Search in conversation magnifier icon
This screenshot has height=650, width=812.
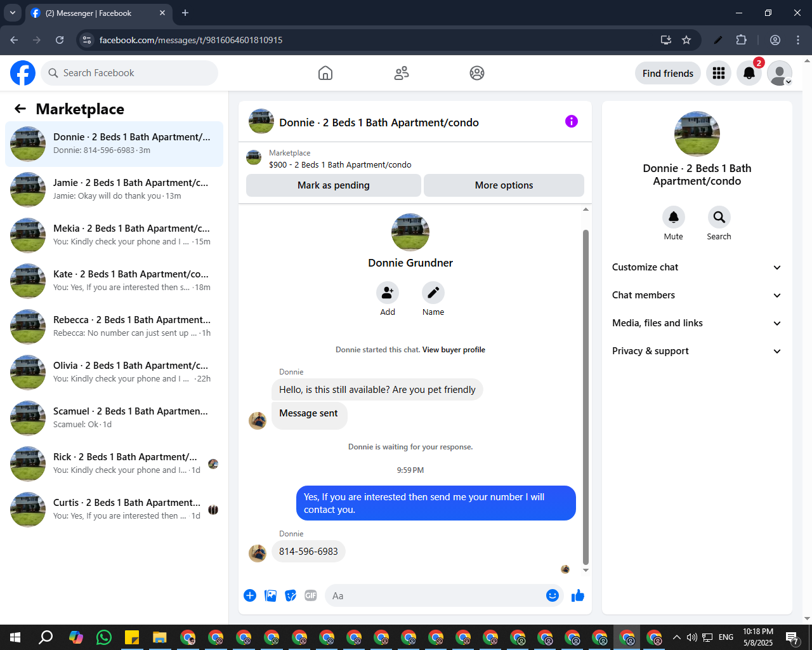pos(719,217)
